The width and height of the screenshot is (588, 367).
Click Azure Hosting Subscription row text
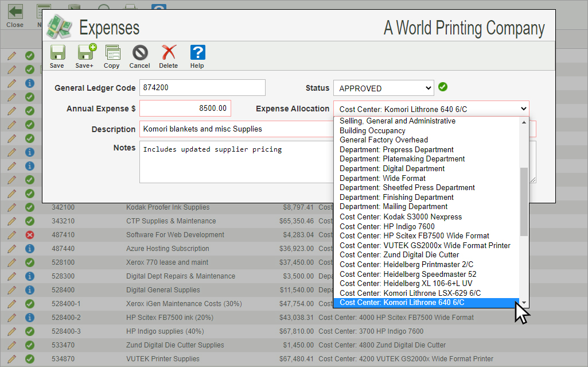pos(168,249)
